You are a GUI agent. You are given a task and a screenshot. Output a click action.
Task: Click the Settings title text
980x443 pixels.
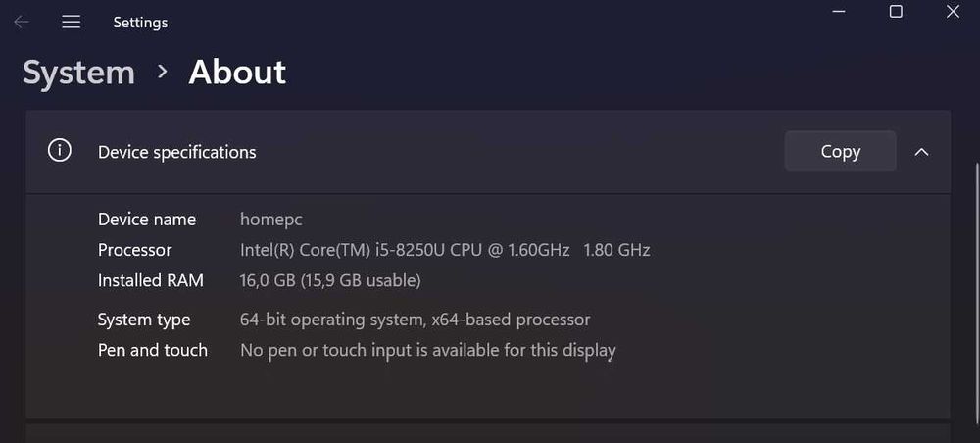coord(140,22)
